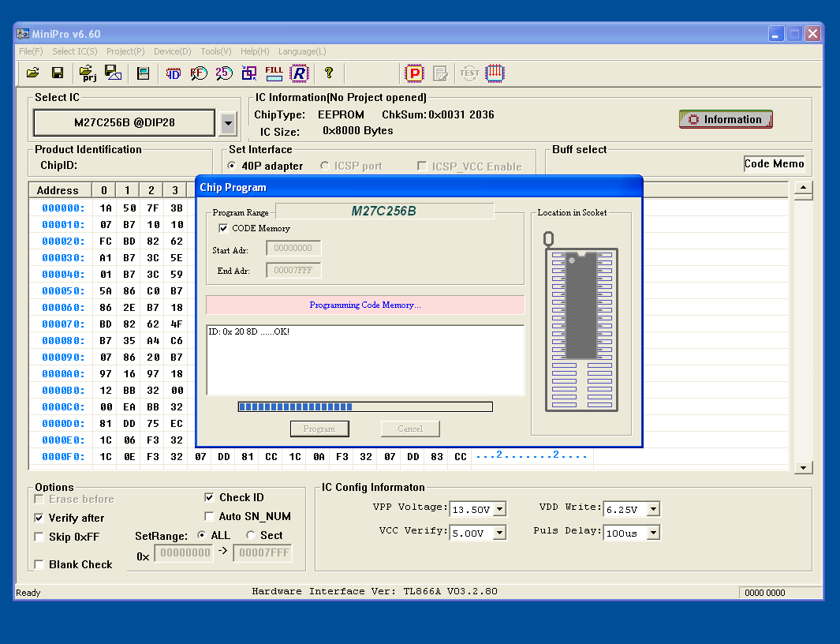Click the pin detect chip icon
The height and width of the screenshot is (644, 840).
click(x=495, y=73)
